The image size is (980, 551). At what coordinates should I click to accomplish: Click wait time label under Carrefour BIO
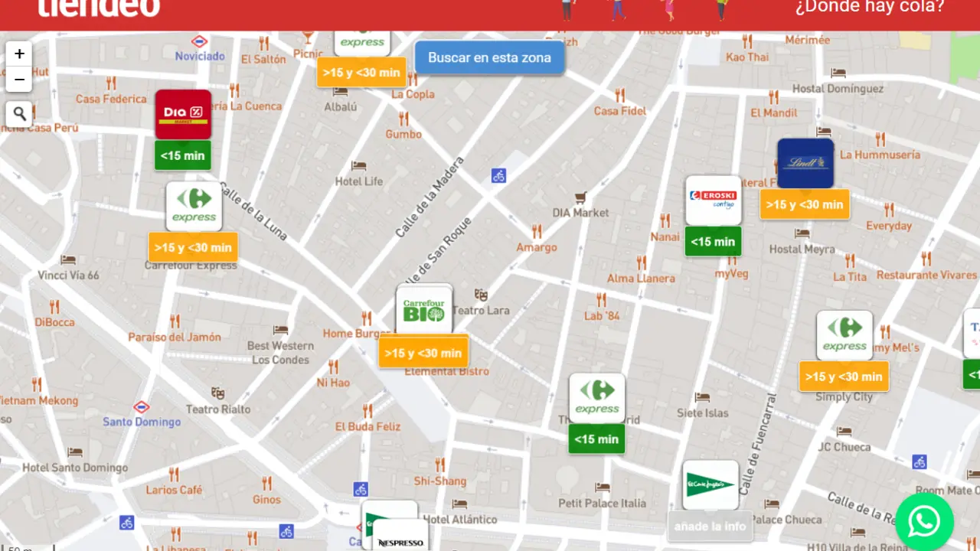423,353
